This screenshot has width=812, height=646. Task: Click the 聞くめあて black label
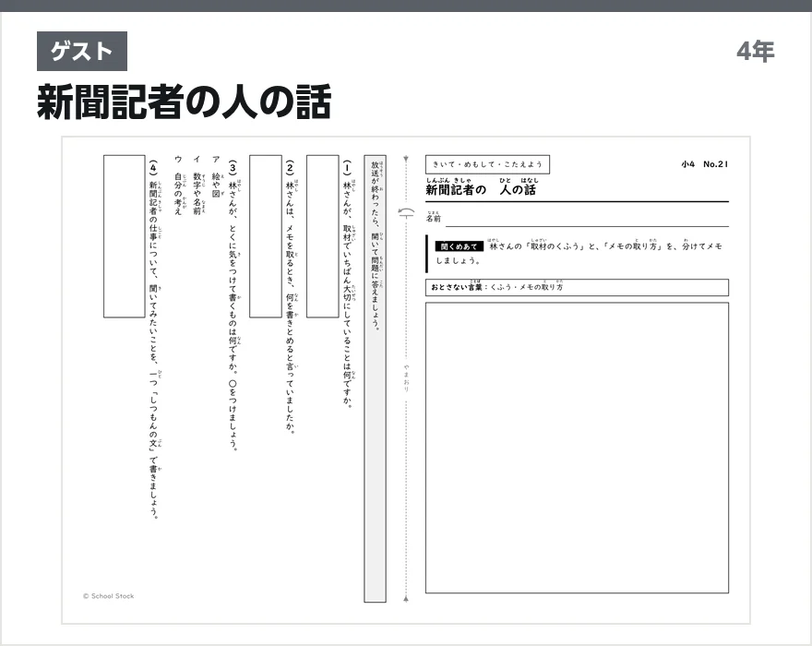[x=459, y=246]
